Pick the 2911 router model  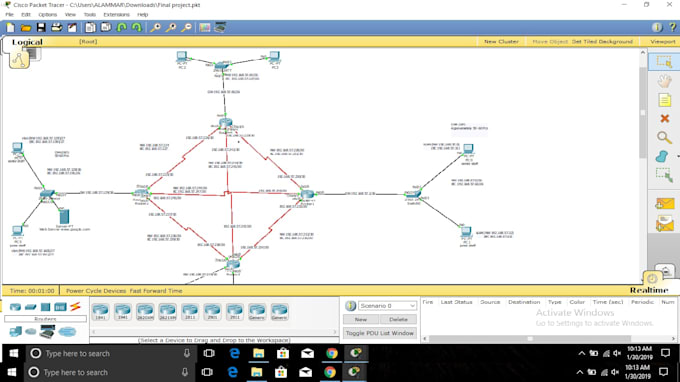tap(235, 312)
